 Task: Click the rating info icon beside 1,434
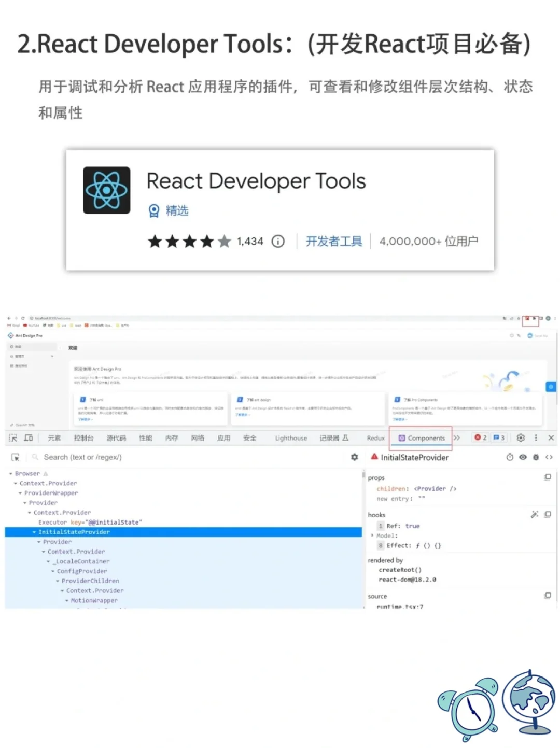(278, 241)
